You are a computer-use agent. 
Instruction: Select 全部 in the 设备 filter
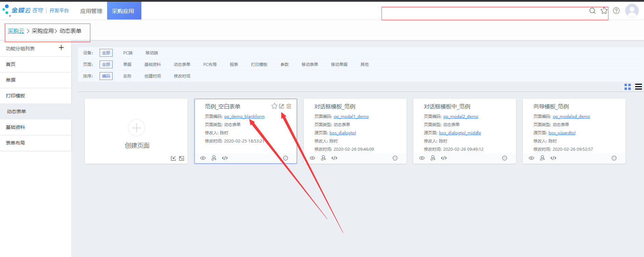106,53
